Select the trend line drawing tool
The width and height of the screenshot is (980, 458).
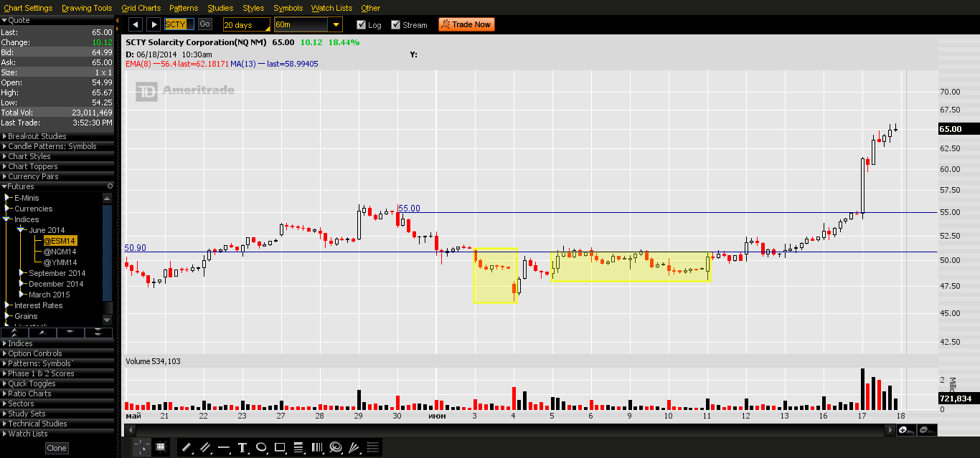click(x=186, y=447)
